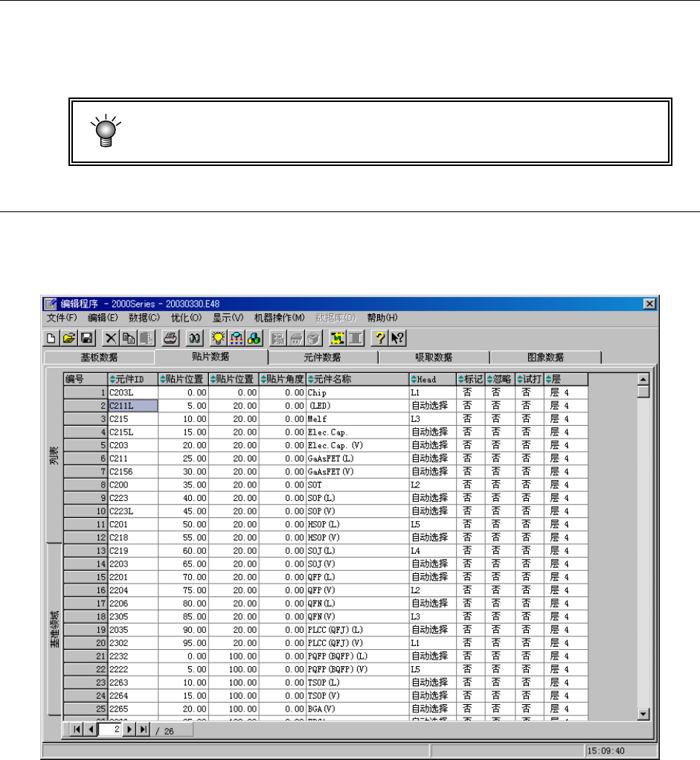Open 数据(C) menu

pos(144,318)
